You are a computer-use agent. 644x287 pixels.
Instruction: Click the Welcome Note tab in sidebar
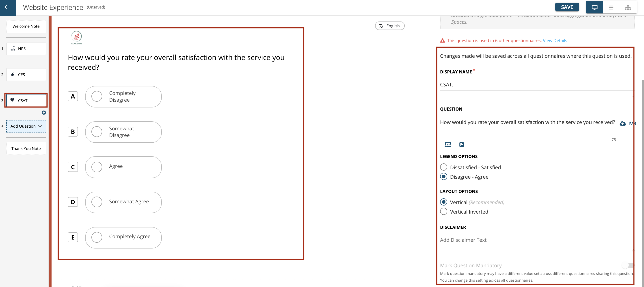(x=26, y=26)
